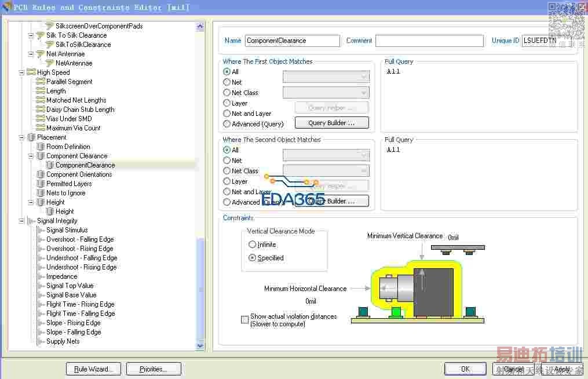Click the SilkscreenOverComponentPads rule icon
588x379 pixels.
pos(49,26)
